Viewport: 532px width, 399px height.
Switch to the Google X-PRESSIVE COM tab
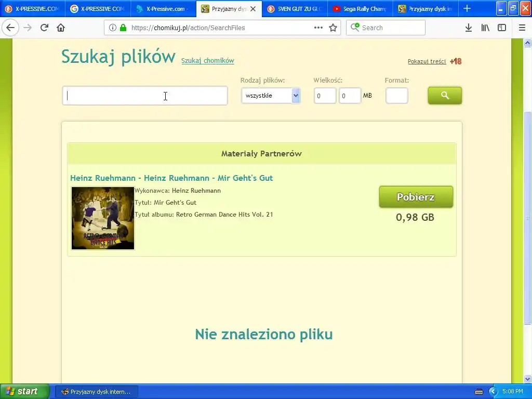pos(98,9)
